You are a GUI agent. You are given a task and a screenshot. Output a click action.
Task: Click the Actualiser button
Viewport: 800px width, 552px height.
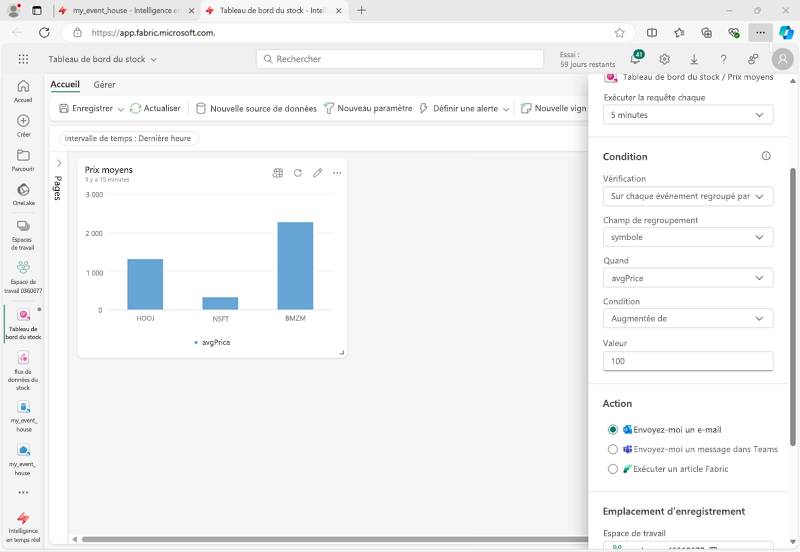(x=155, y=108)
